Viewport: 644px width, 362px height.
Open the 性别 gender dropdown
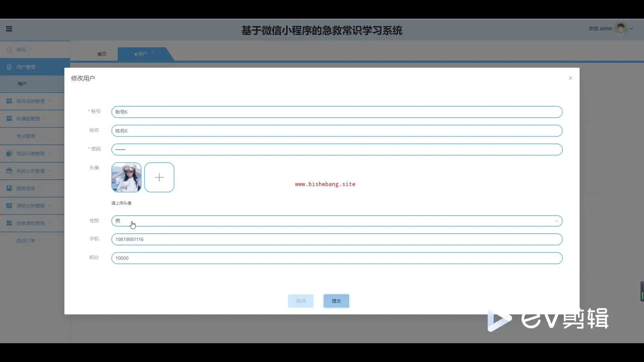click(x=336, y=221)
